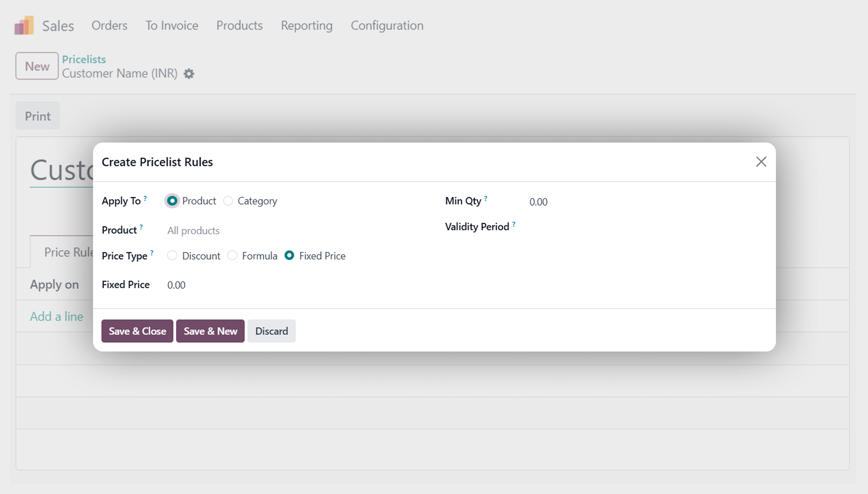Switch to the Price Rules tab
The image size is (868, 494).
point(62,252)
